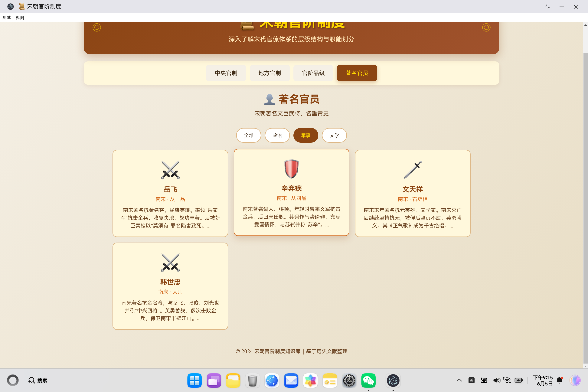
Task: Expand the system tray hidden icons chevron
Action: [459, 380]
